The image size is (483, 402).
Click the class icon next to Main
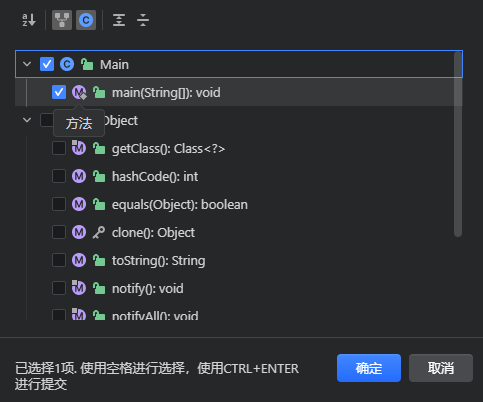click(x=67, y=64)
